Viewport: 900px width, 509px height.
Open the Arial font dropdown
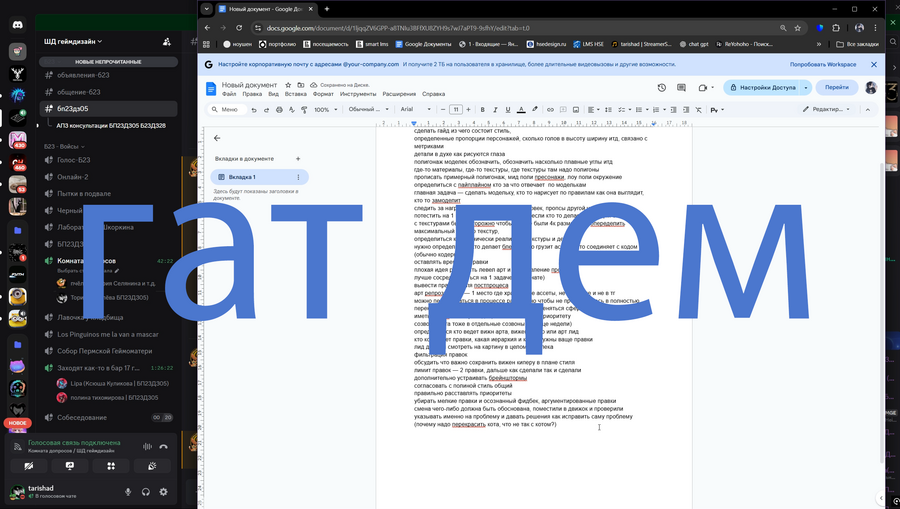click(416, 110)
